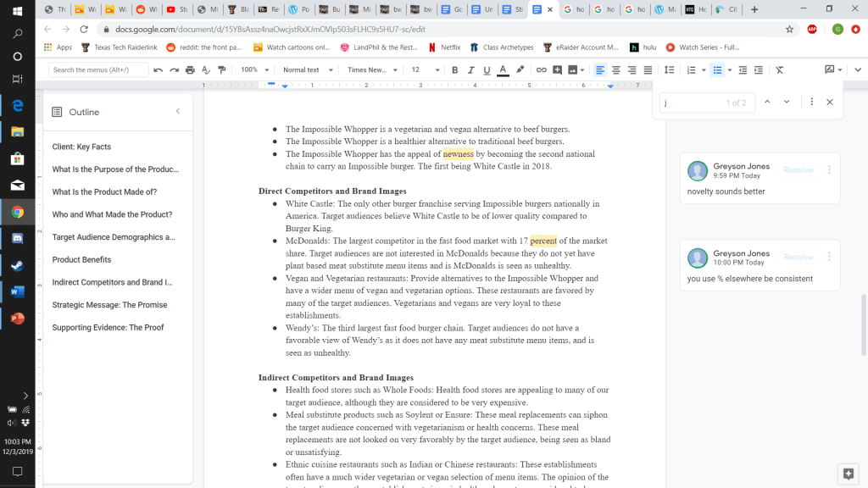Click the undo arrow icon
868x488 pixels.
[158, 69]
